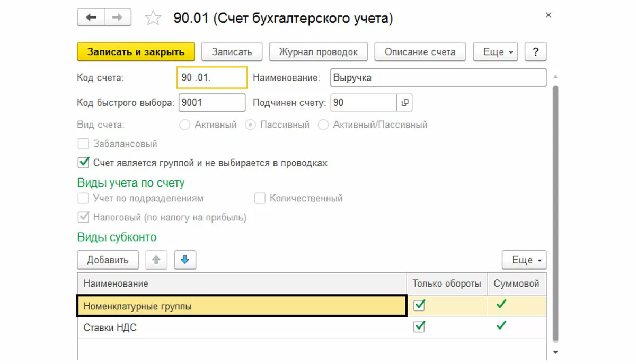Click the Подчинен счету field
This screenshot has height=364, width=636.
[363, 103]
